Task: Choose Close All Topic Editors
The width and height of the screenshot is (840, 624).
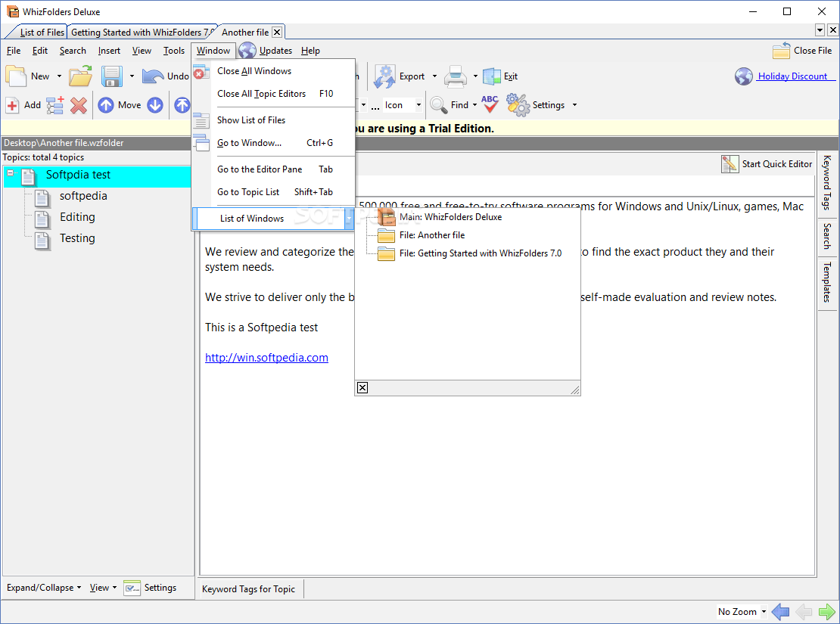Action: pyautogui.click(x=273, y=93)
